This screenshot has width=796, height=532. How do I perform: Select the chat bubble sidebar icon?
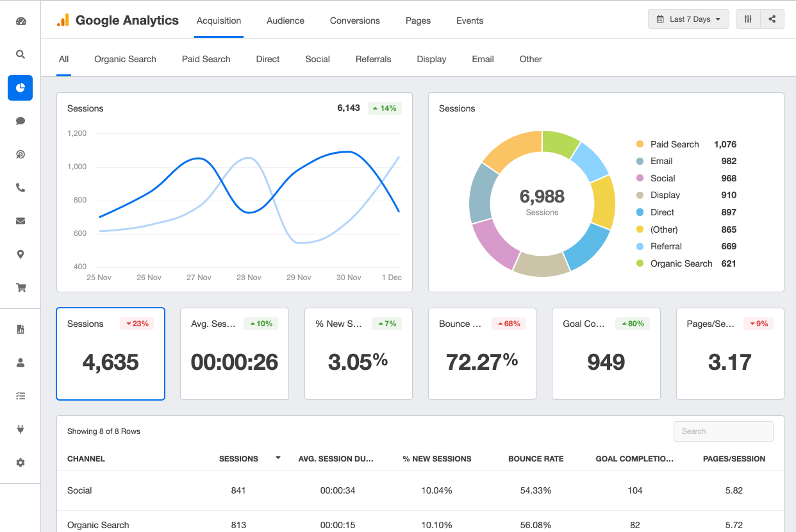pos(21,121)
